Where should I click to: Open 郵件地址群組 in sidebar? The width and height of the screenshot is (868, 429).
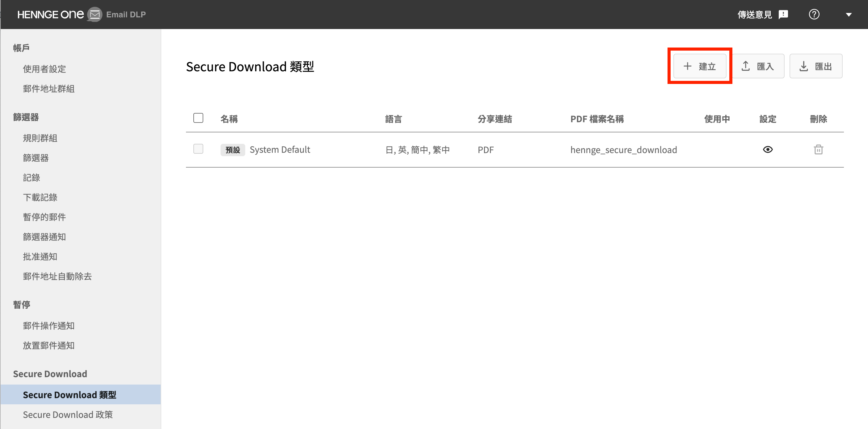48,89
